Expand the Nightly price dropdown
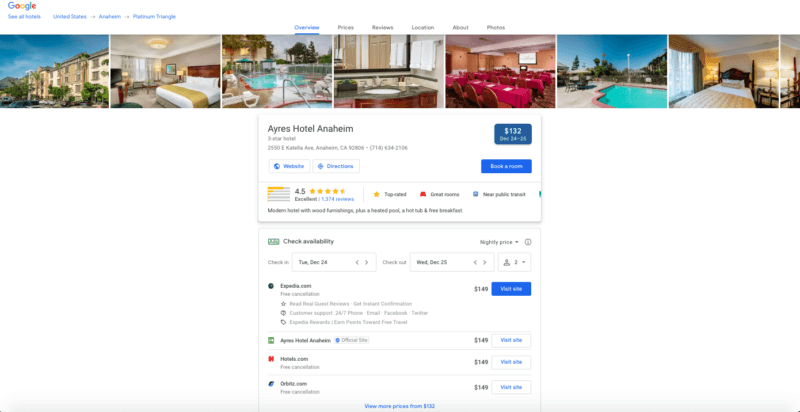800x412 pixels. click(x=499, y=242)
